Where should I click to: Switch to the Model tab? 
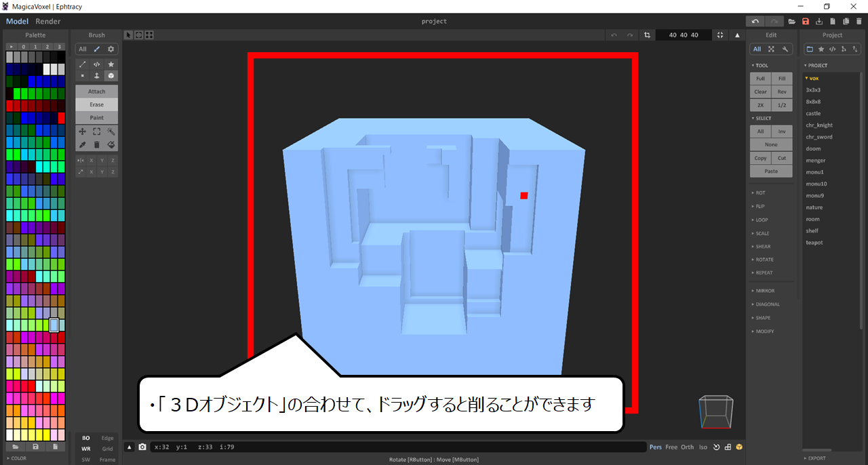point(17,22)
